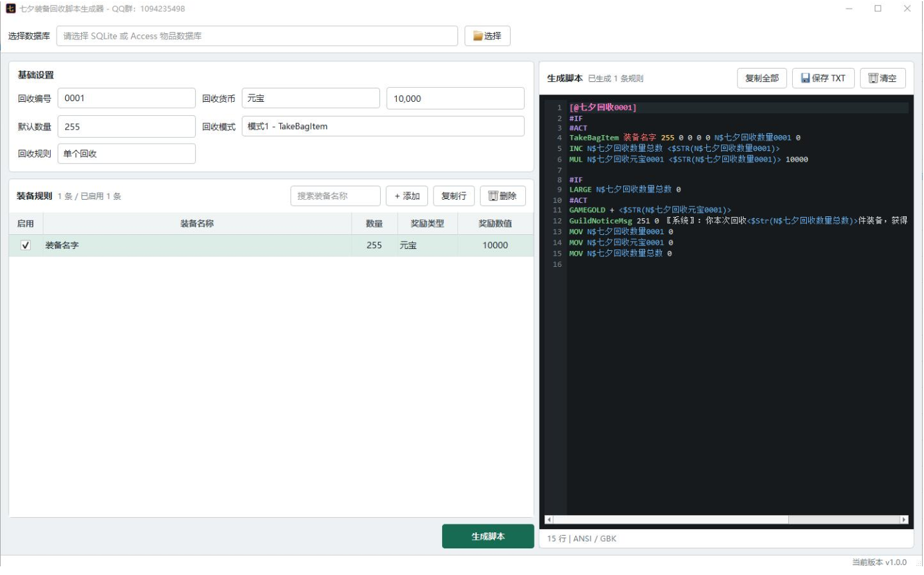Screen dimensions: 924x575
Task: Click the GAMEGOLD code line
Action: (650, 210)
